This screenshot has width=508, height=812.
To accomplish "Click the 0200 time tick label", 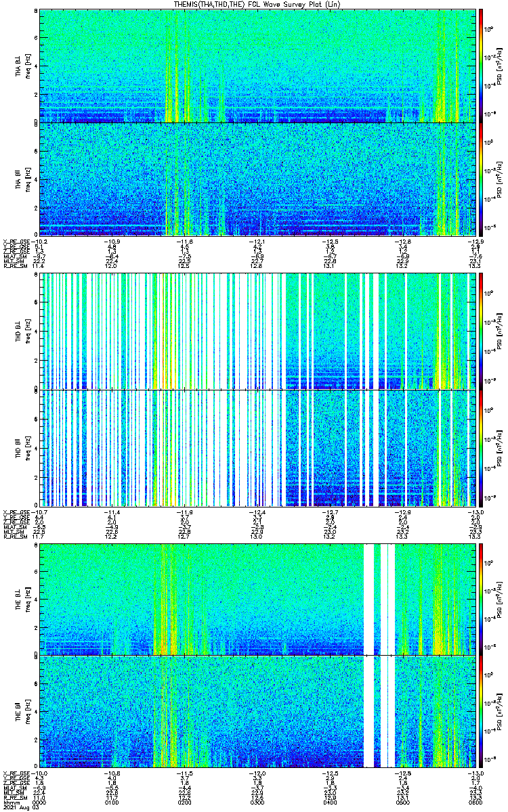I will click(x=185, y=803).
